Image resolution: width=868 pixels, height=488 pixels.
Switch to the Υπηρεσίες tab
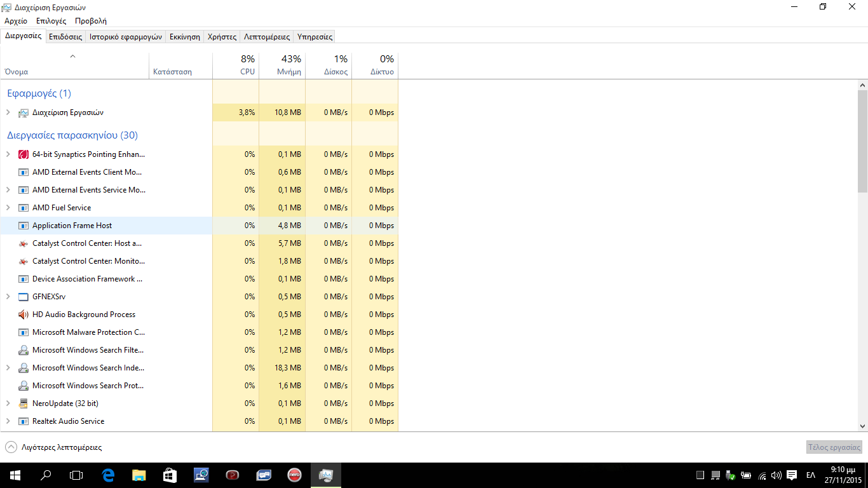[x=315, y=37]
